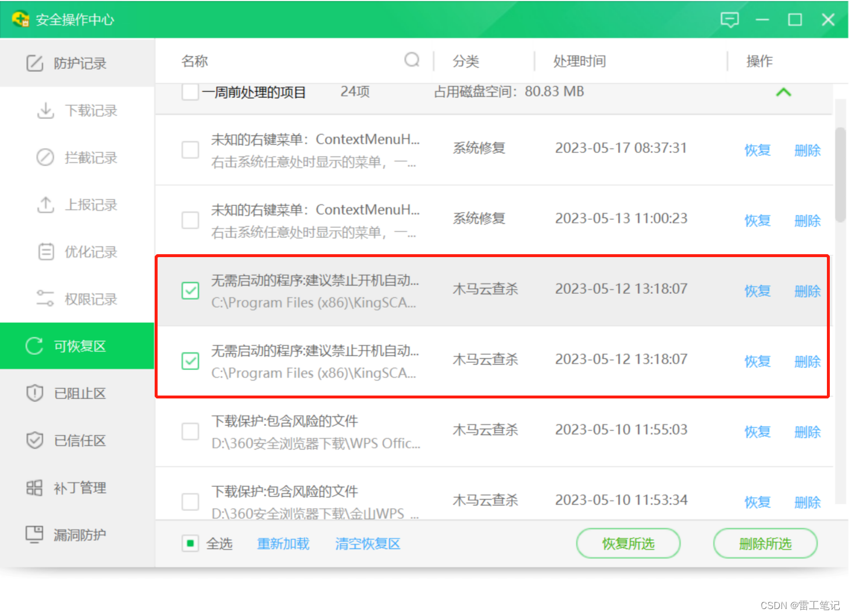Click the 占用磁盘空间: 80.83 MB text

point(509,91)
